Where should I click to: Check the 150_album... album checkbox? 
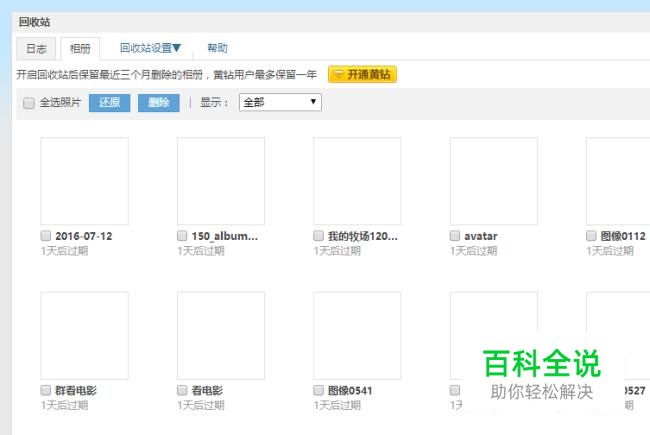click(182, 236)
